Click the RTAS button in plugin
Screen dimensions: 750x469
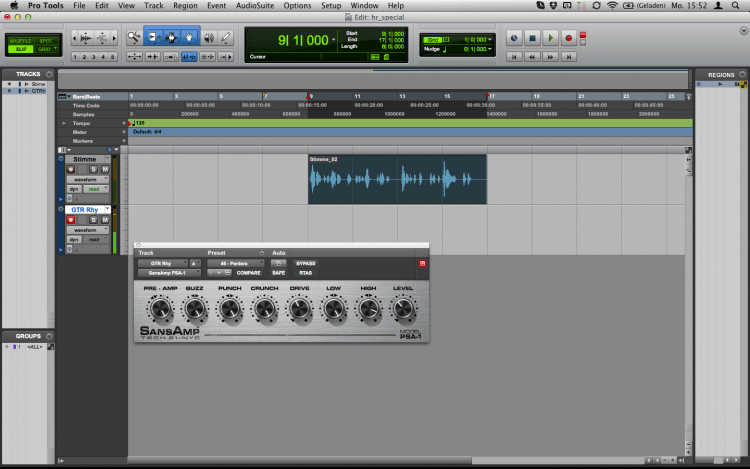306,273
